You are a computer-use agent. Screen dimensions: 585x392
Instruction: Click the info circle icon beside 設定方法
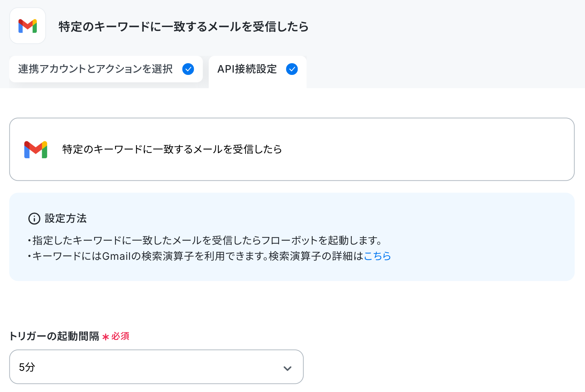(x=34, y=219)
